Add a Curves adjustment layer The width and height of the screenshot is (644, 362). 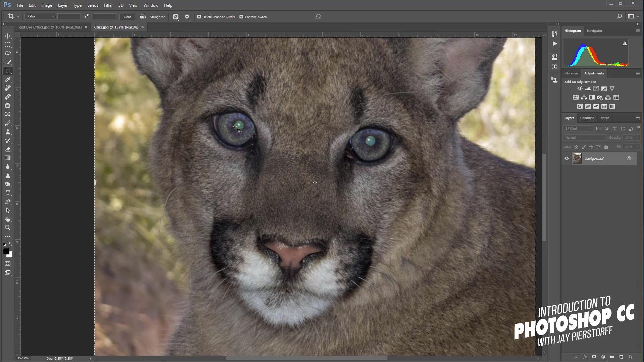point(596,88)
